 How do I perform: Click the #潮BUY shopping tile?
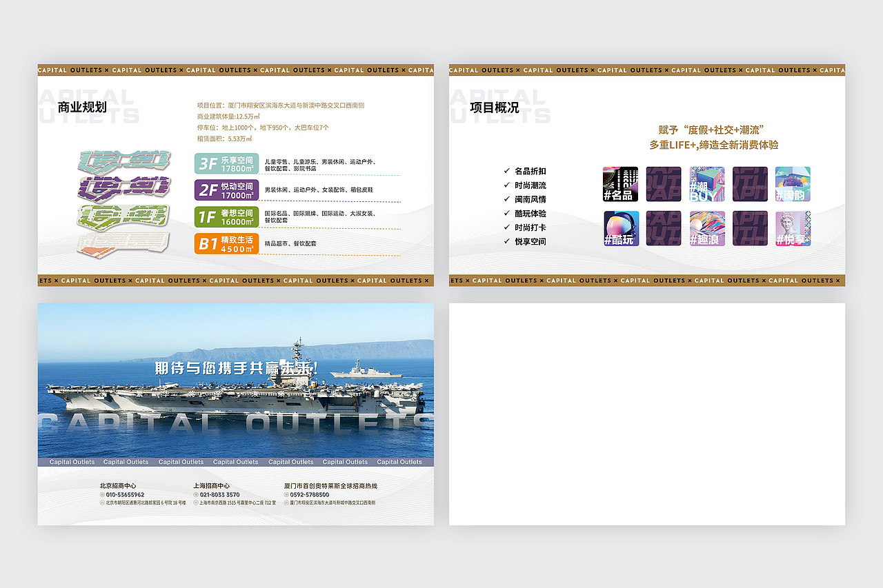point(706,184)
